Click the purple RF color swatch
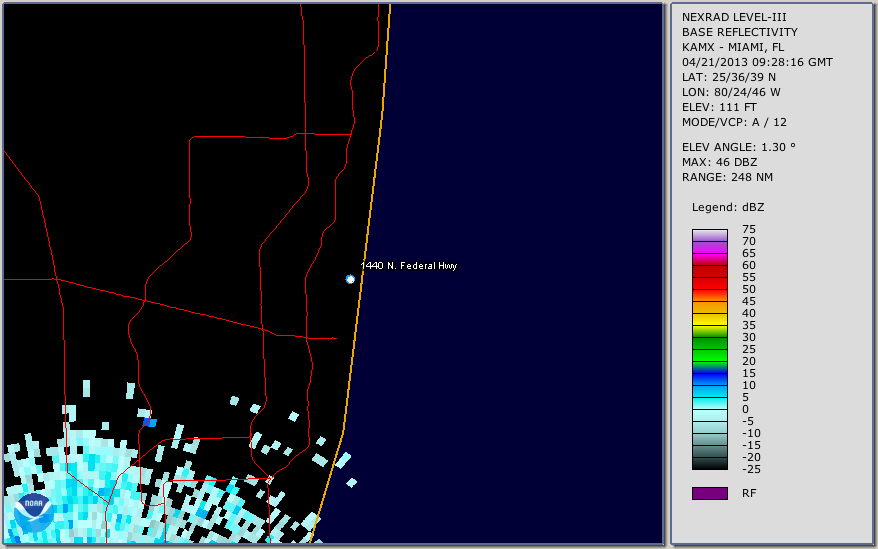Viewport: 878px width, 549px height. point(709,493)
